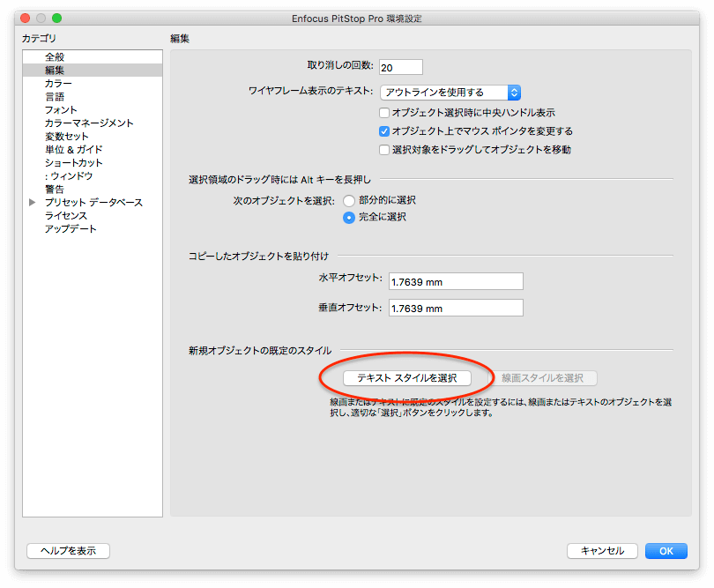Click the ヘルプを表示 button
The height and width of the screenshot is (588, 714).
(x=68, y=551)
